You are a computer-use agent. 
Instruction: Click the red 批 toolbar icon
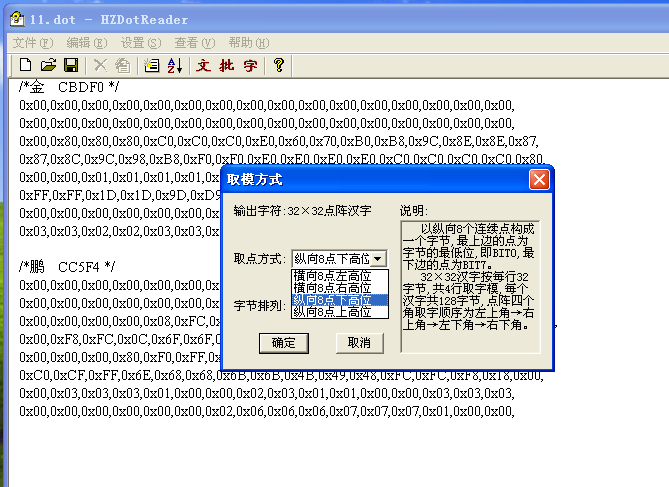tap(227, 65)
